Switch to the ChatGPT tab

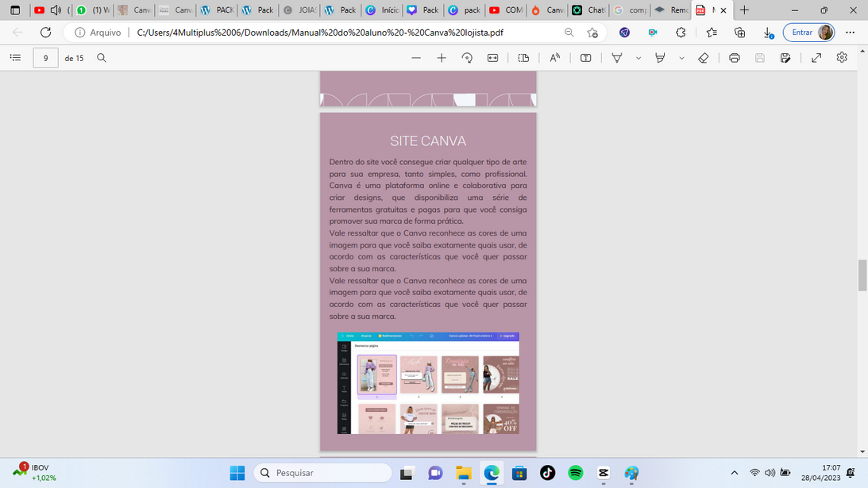(x=589, y=10)
